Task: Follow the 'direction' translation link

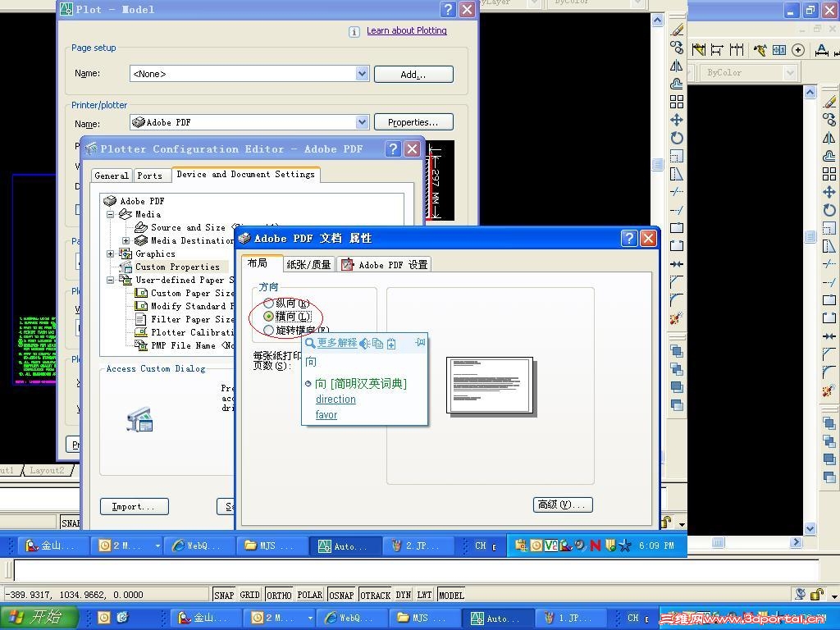Action: pos(336,399)
